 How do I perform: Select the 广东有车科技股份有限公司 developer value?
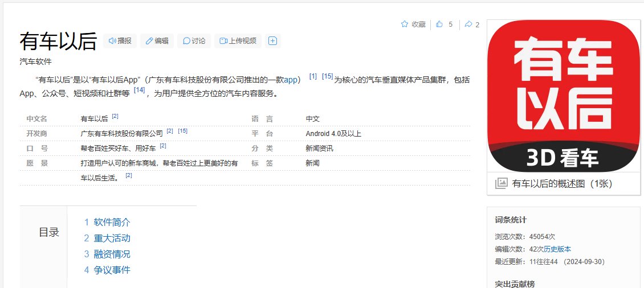pyautogui.click(x=122, y=134)
